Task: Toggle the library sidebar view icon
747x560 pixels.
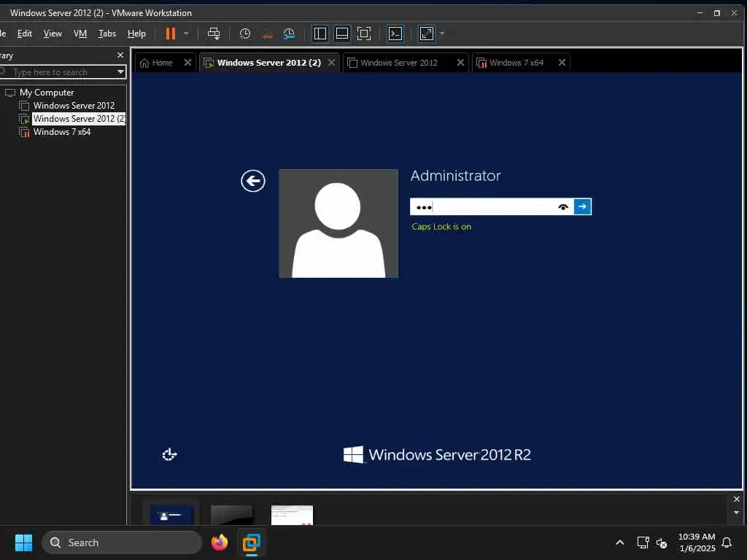Action: [x=320, y=34]
